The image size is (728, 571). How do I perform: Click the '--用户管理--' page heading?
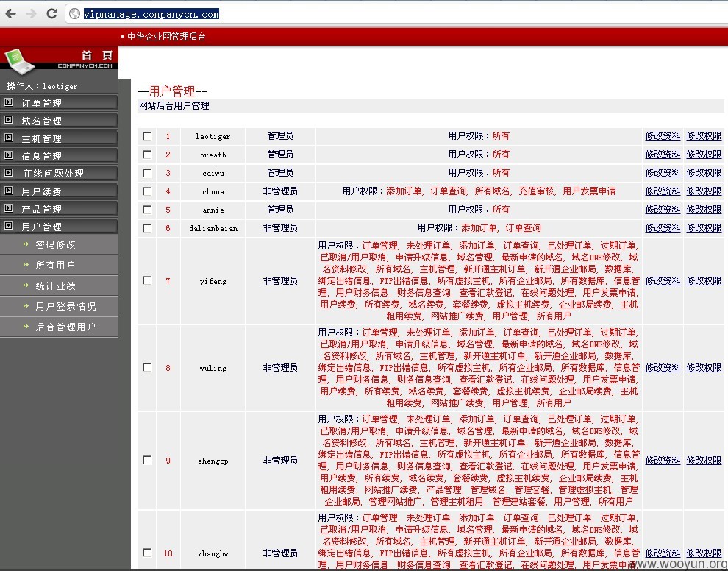172,91
